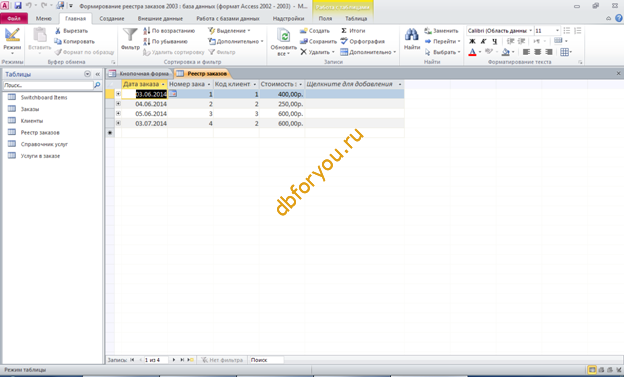Open calendar date picker in first row

[172, 94]
